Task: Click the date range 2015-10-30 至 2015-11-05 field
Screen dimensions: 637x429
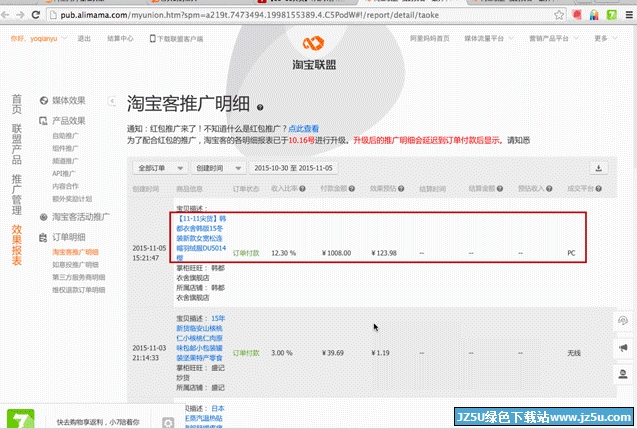Action: click(293, 168)
